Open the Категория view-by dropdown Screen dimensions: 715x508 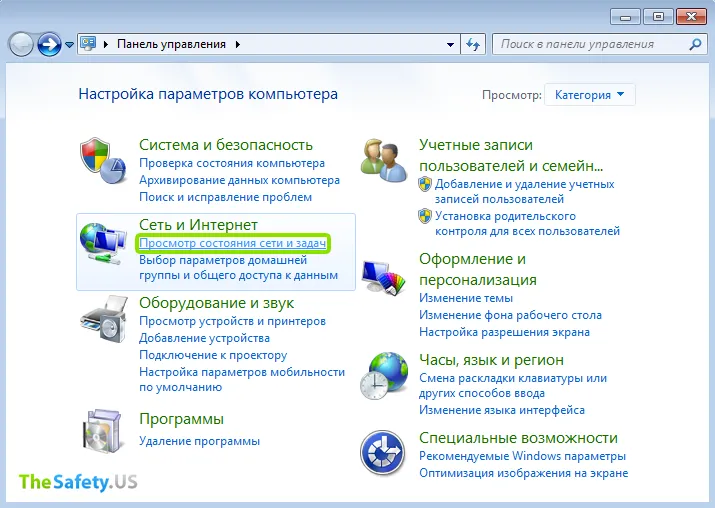click(590, 95)
